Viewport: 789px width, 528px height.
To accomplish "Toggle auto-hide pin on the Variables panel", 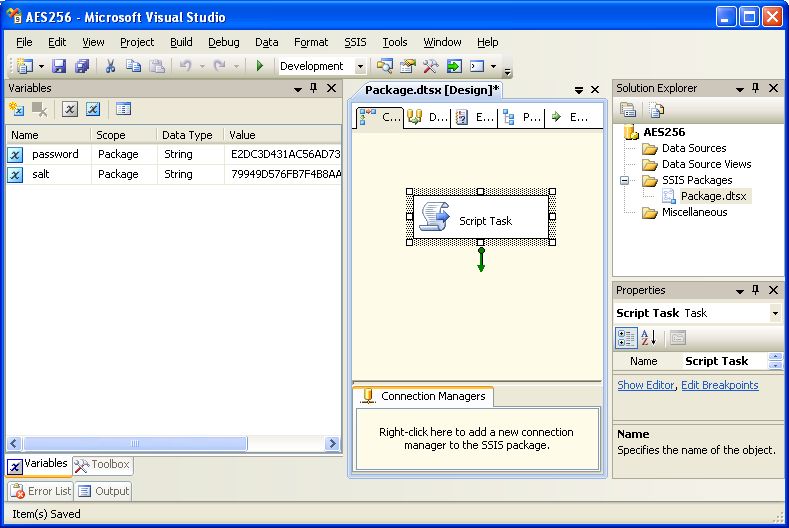I will (x=314, y=88).
